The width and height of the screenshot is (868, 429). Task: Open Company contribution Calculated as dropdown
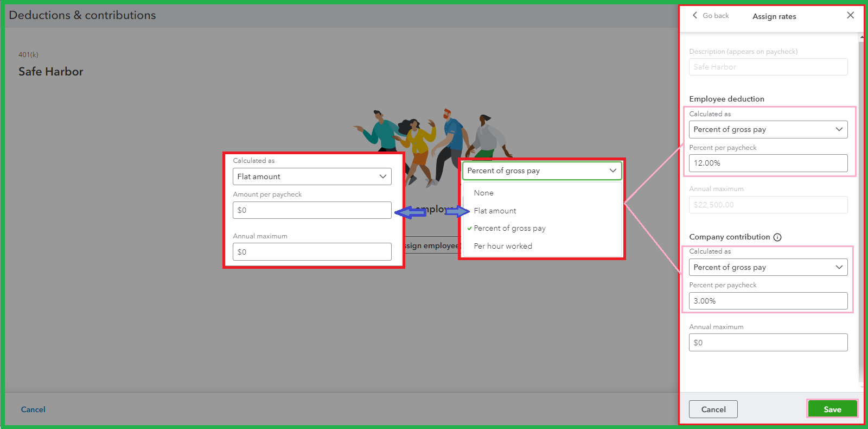[x=768, y=267]
